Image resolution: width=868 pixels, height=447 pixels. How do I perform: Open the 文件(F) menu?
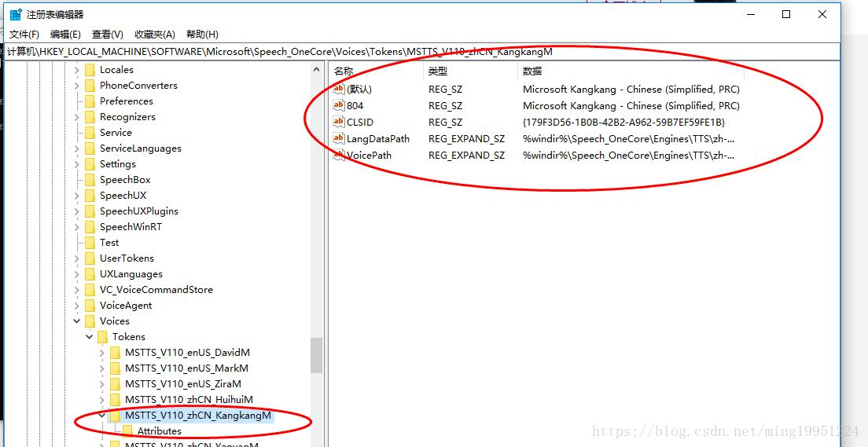(x=24, y=35)
